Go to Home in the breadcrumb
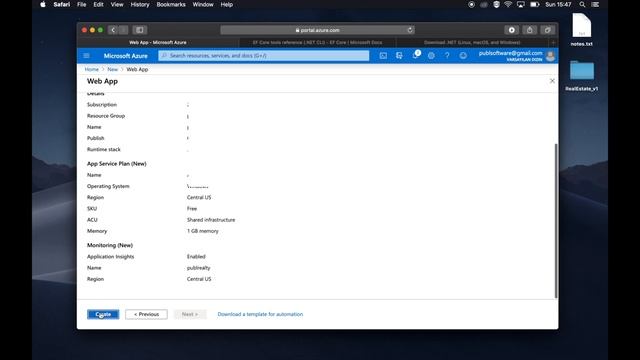Image resolution: width=640 pixels, height=360 pixels. click(91, 69)
